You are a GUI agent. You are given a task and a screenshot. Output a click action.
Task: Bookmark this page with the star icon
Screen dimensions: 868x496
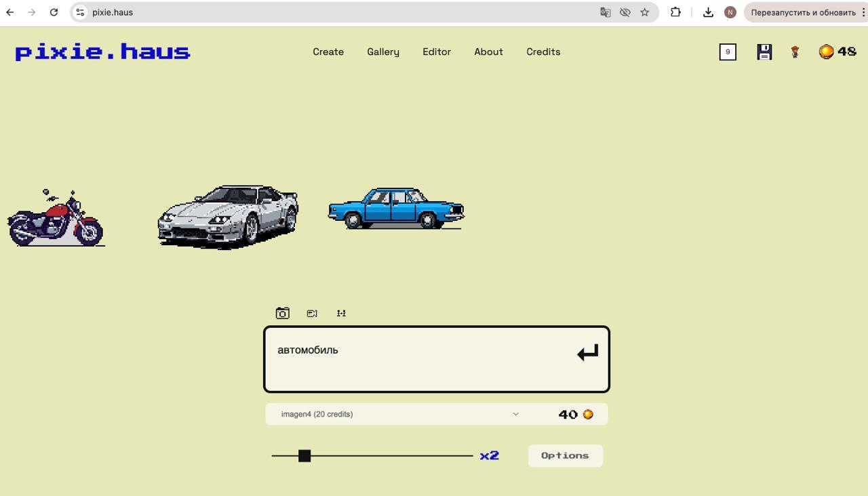[x=644, y=12]
